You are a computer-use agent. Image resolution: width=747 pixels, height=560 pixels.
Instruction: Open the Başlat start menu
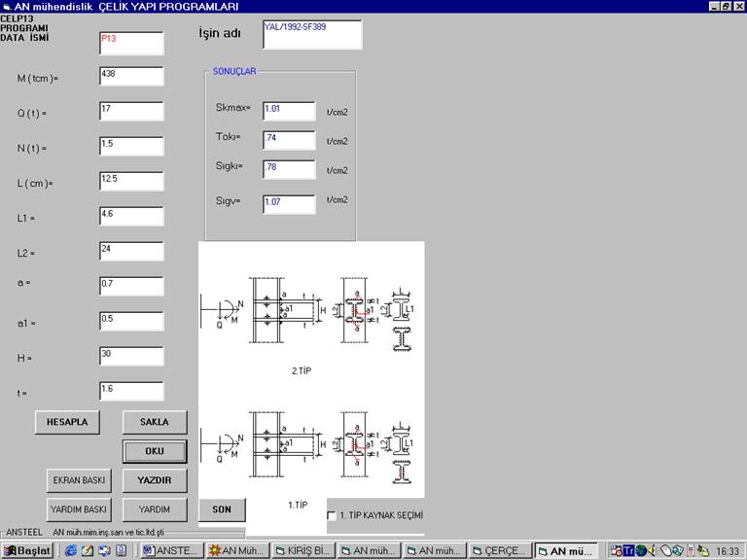click(x=27, y=551)
